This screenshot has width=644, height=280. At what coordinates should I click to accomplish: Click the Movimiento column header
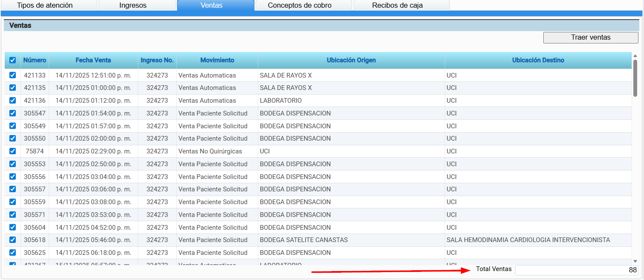click(x=217, y=60)
